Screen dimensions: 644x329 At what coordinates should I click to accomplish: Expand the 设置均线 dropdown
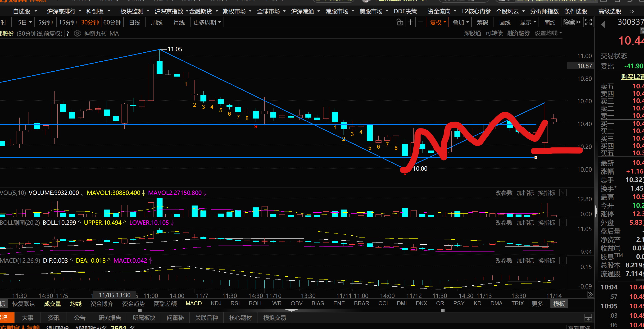point(548,33)
